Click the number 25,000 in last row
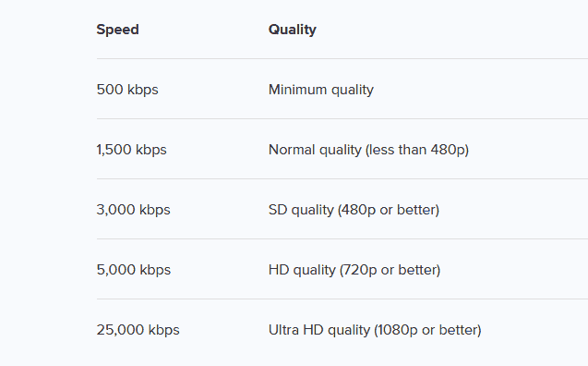This screenshot has height=366, width=588. click(x=120, y=330)
